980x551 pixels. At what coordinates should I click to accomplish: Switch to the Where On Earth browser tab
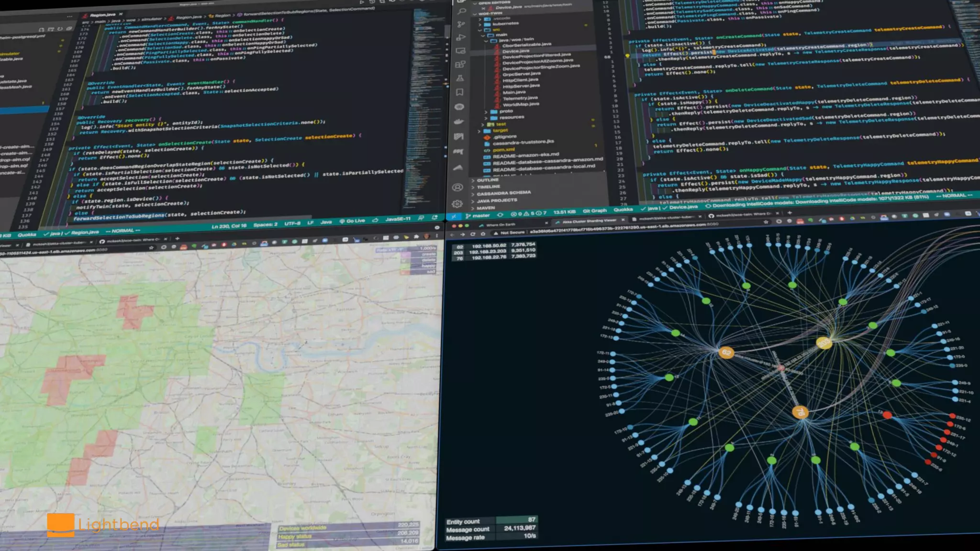501,225
